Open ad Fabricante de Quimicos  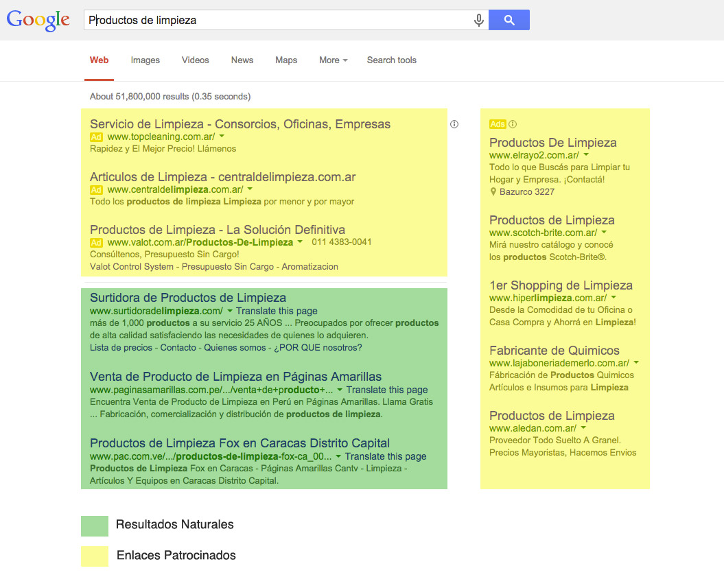[x=554, y=351]
